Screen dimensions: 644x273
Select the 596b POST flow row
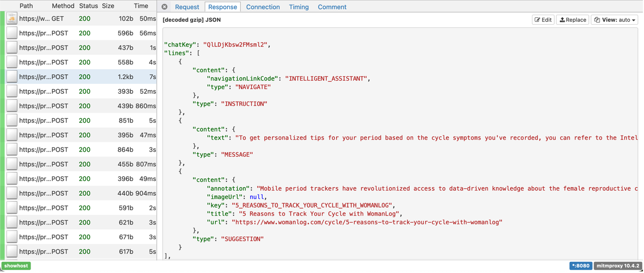point(80,33)
